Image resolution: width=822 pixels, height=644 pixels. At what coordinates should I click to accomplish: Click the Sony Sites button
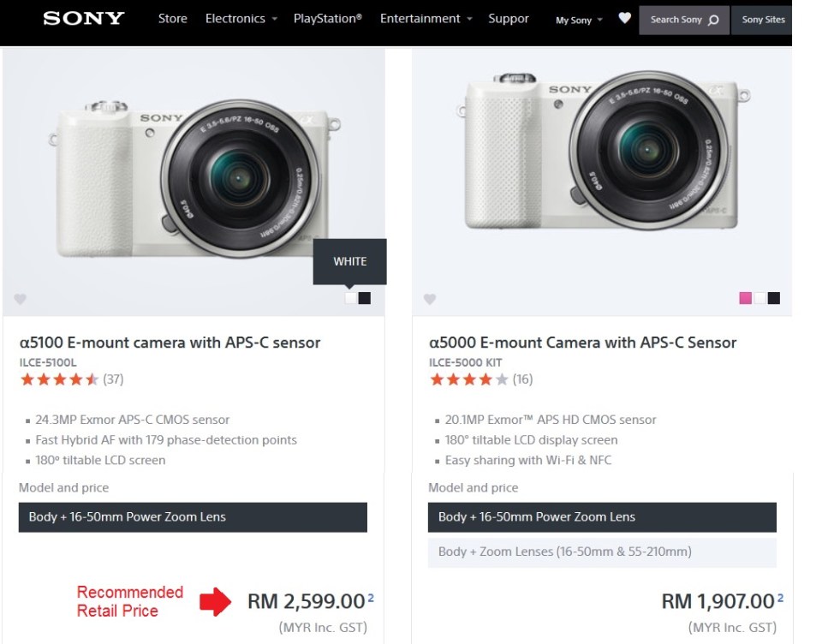point(763,20)
